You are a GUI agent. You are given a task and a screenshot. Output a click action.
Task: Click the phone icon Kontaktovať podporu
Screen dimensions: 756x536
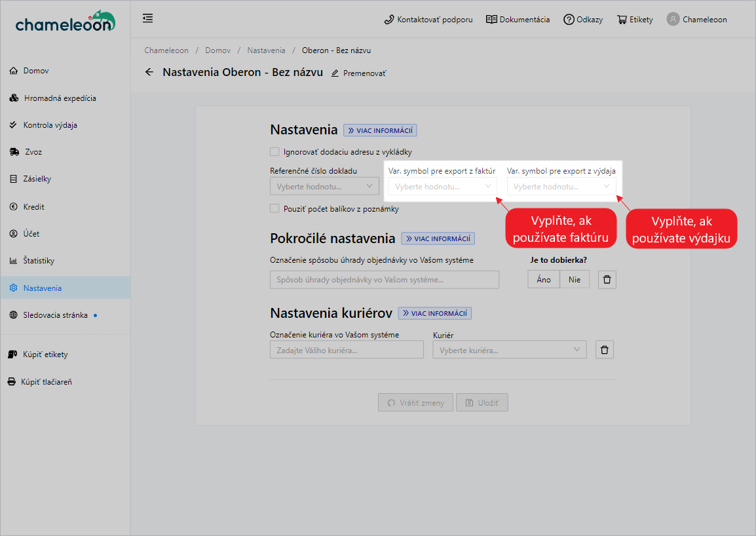[389, 20]
